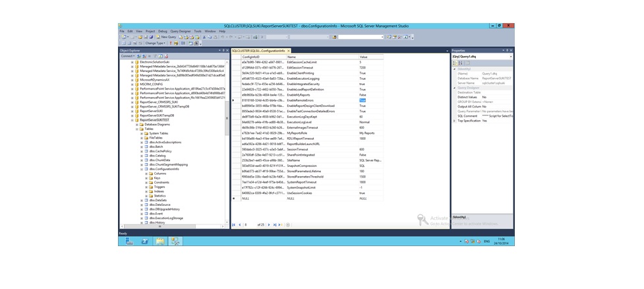The image size is (644, 289).
Task: Select MSCRM_CONFIG database
Action: (151, 84)
